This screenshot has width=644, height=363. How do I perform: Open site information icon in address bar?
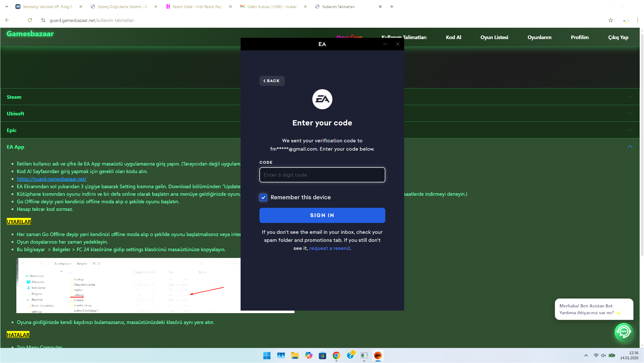click(x=43, y=20)
